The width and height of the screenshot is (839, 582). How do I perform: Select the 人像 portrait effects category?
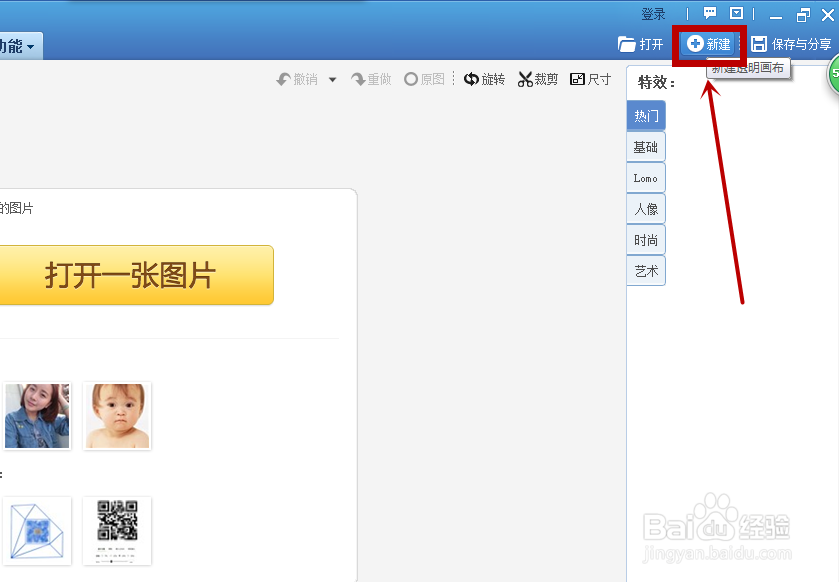point(645,208)
